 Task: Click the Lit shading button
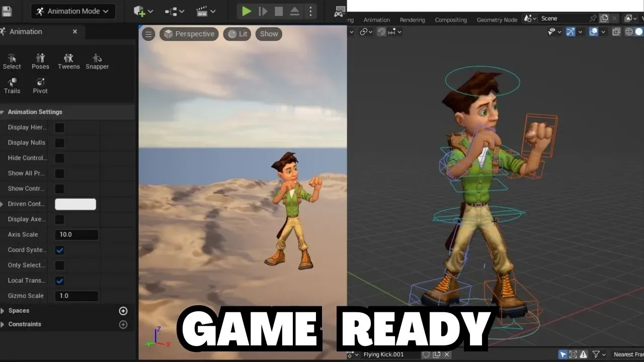coord(236,34)
